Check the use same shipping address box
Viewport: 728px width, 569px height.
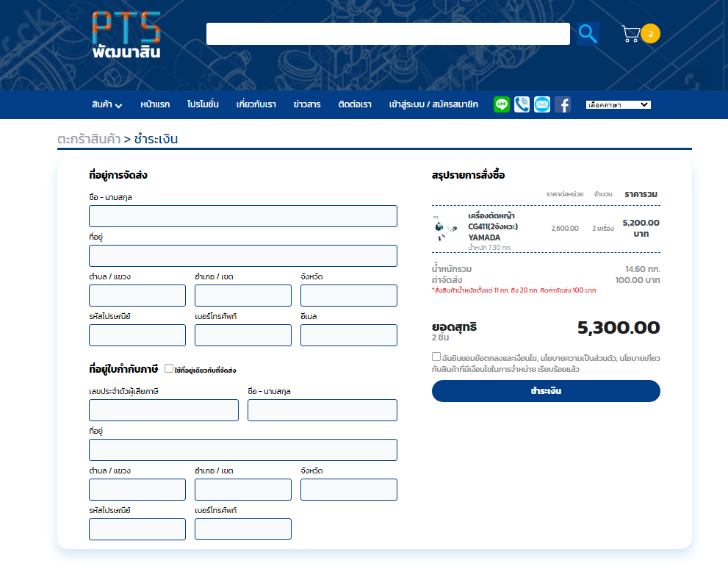click(169, 368)
